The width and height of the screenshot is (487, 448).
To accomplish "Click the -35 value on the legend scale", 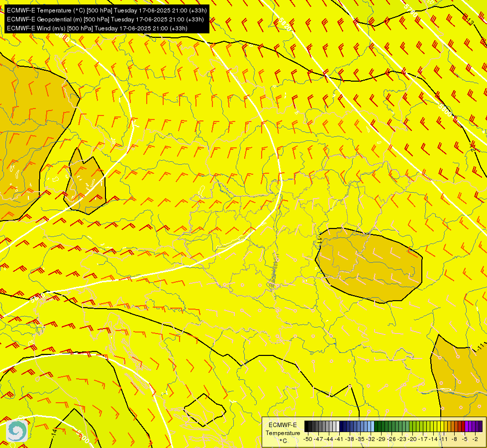I will click(360, 440).
